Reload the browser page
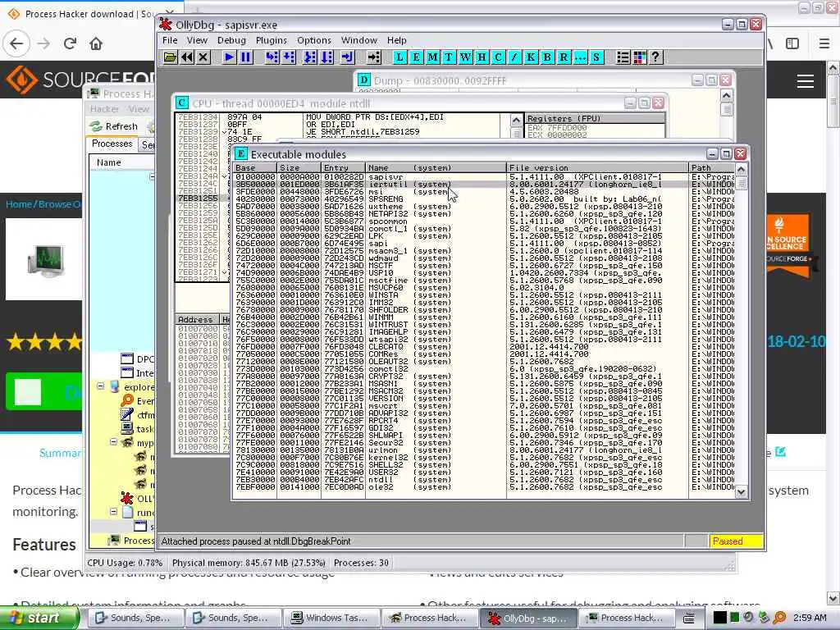The width and height of the screenshot is (840, 630). (x=71, y=43)
